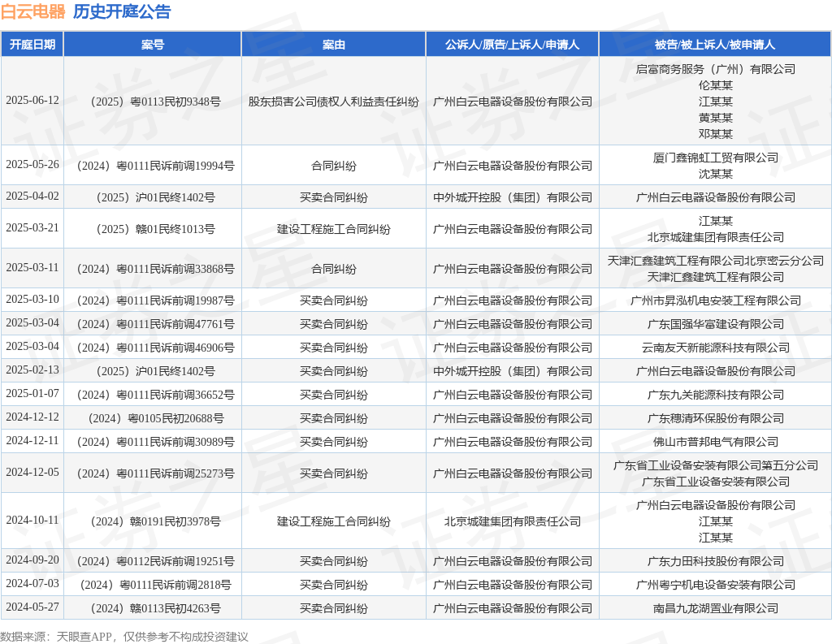Click the 被告/被上诉人/被申请人 column header

coord(715,45)
